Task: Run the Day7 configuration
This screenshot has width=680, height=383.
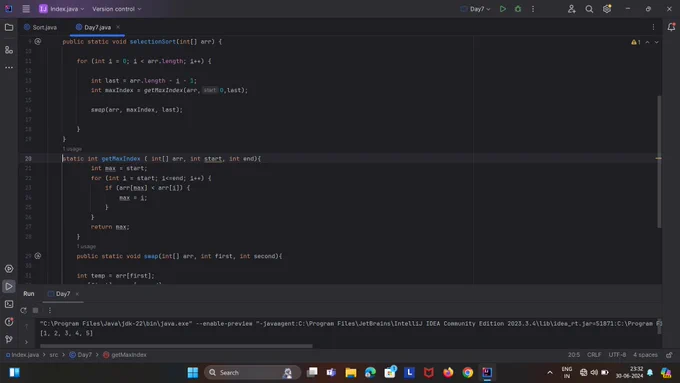Action: pyautogui.click(x=503, y=9)
